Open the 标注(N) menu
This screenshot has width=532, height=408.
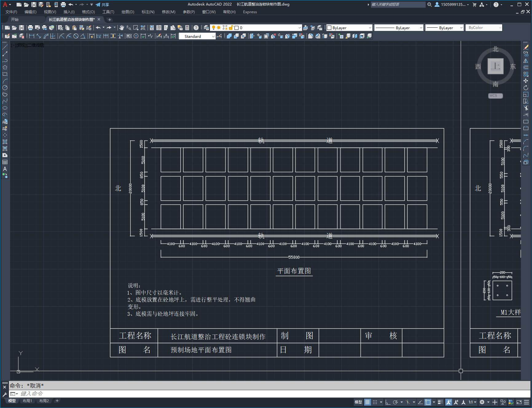[x=148, y=12]
